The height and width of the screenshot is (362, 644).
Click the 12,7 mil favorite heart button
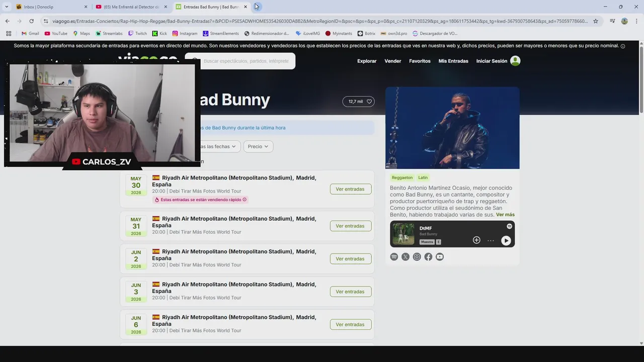(x=359, y=102)
